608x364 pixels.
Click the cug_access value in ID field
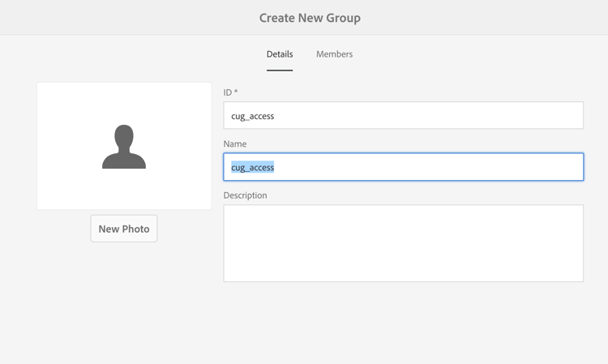tap(252, 116)
